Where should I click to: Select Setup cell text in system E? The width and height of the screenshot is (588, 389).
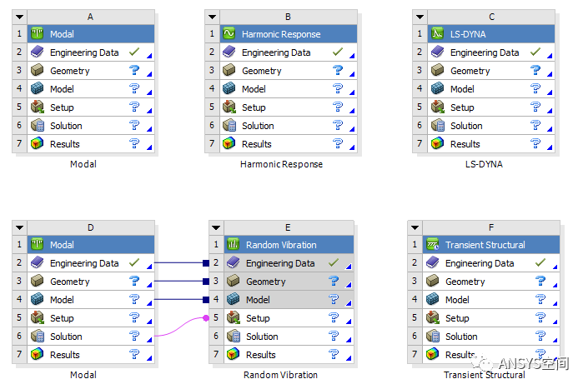(258, 318)
